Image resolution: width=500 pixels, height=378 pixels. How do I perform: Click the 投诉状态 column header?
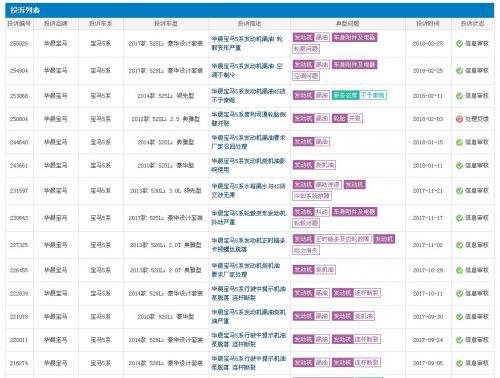(x=472, y=24)
